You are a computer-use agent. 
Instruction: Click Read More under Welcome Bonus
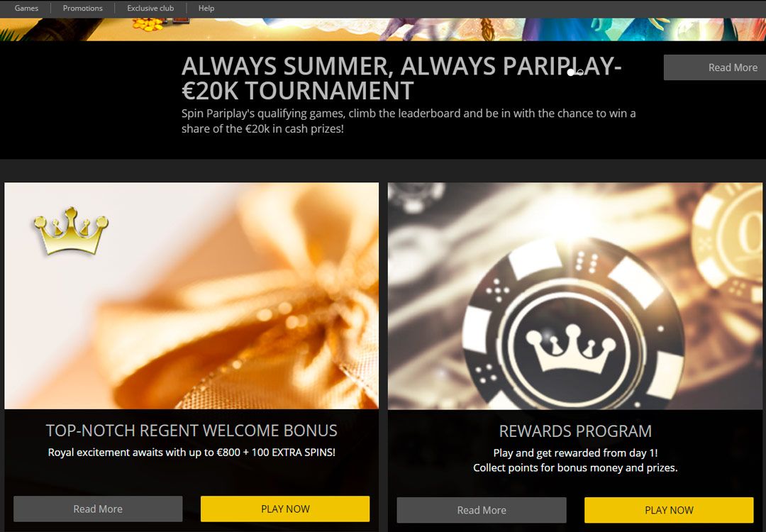tap(98, 509)
